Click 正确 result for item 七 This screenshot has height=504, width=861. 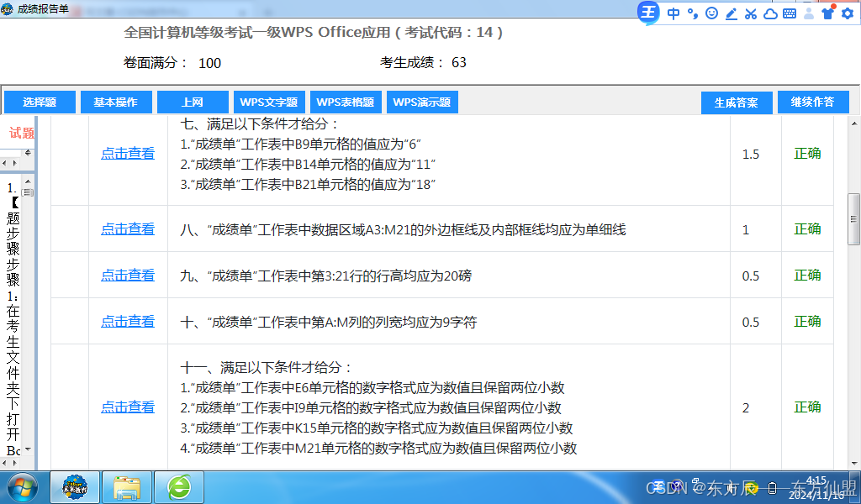pyautogui.click(x=807, y=154)
